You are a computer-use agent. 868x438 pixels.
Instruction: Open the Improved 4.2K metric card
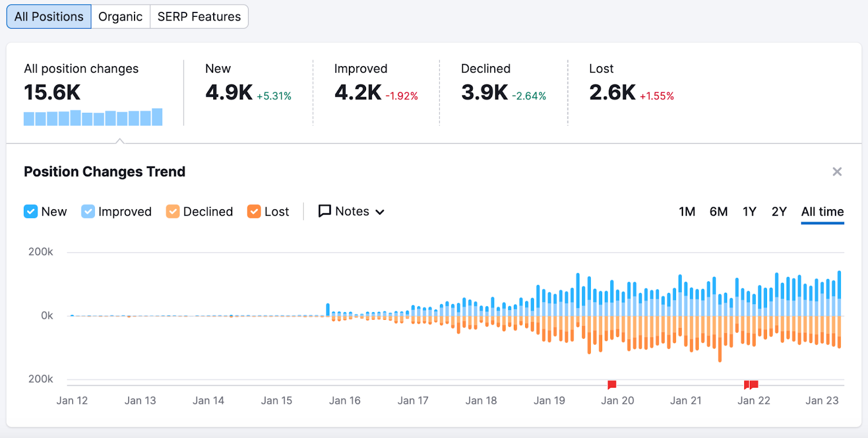[376, 93]
